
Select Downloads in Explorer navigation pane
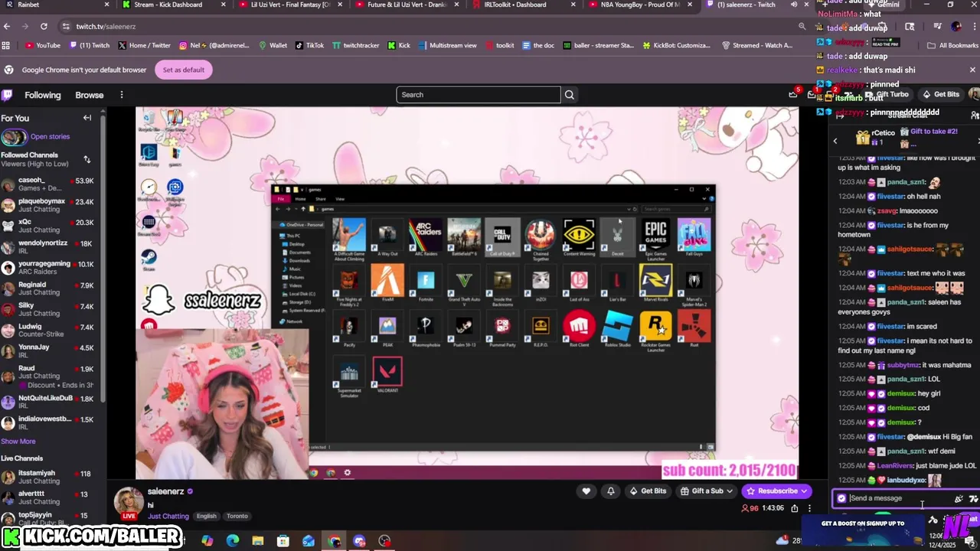[299, 260]
